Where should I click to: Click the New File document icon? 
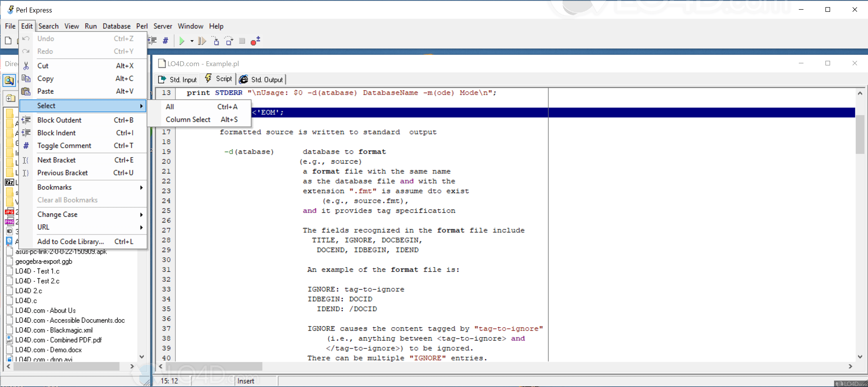click(8, 41)
